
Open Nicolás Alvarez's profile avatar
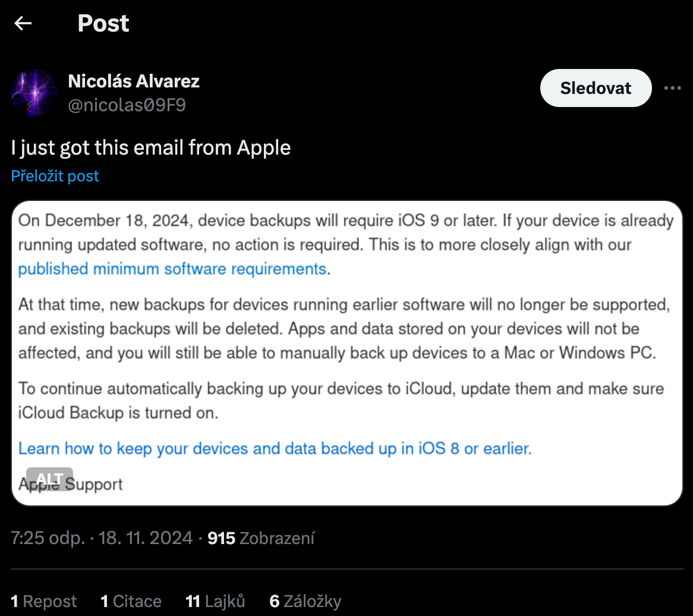click(34, 92)
